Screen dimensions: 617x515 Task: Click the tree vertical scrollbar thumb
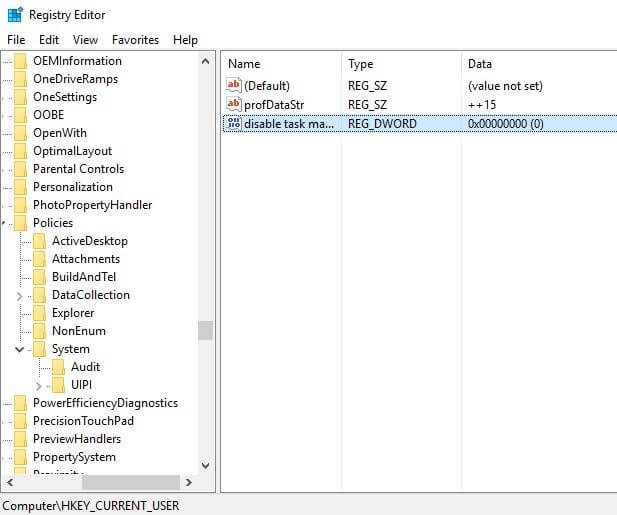[x=205, y=330]
